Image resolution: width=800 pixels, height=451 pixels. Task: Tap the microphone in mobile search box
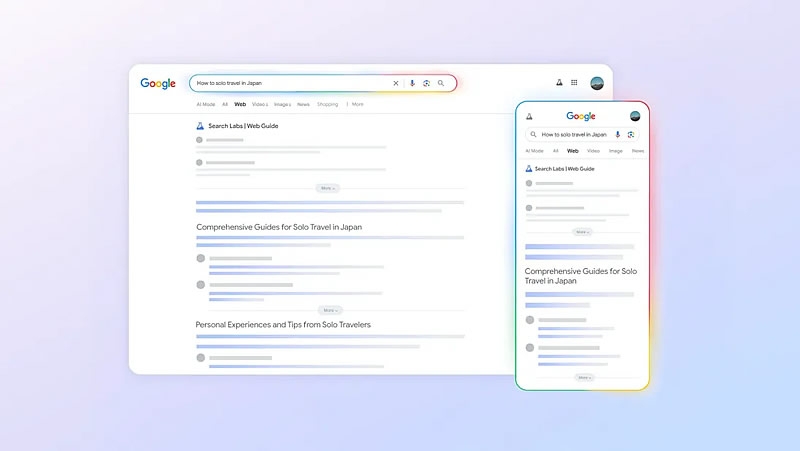(617, 135)
